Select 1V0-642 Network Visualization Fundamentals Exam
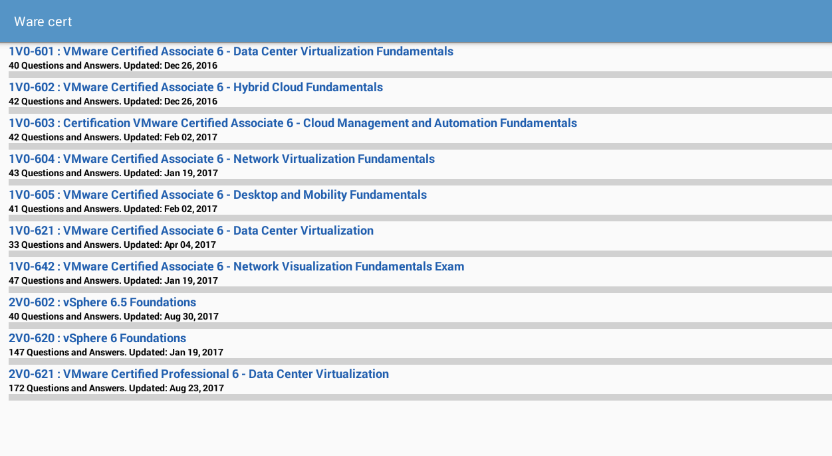Image resolution: width=832 pixels, height=456 pixels. 236,266
